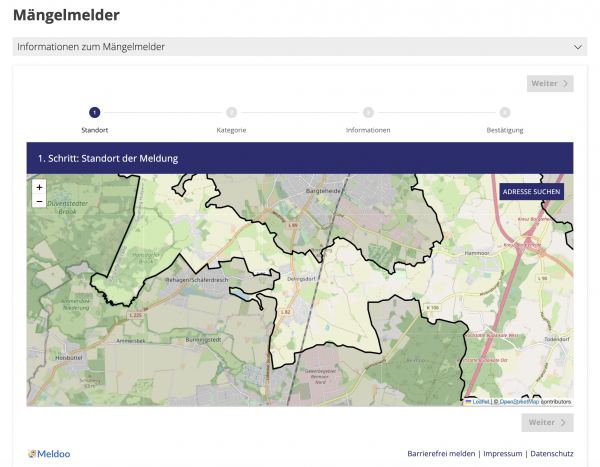Zoom in on the map

pyautogui.click(x=39, y=187)
